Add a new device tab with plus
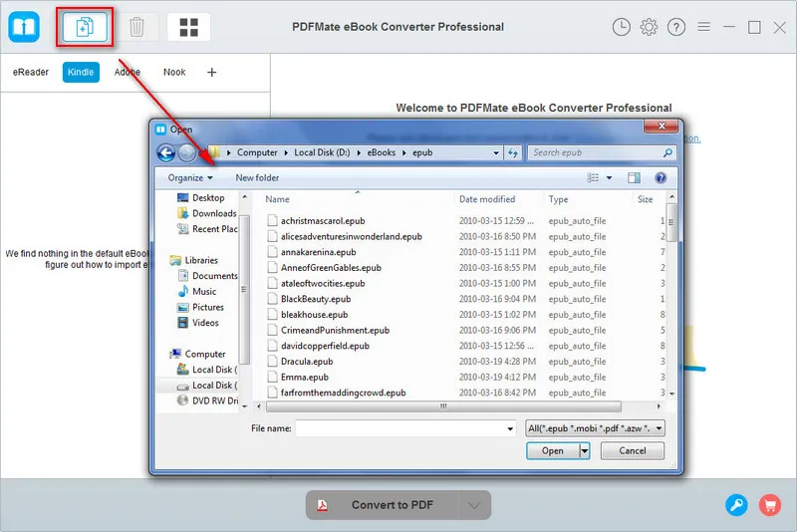 coord(211,72)
